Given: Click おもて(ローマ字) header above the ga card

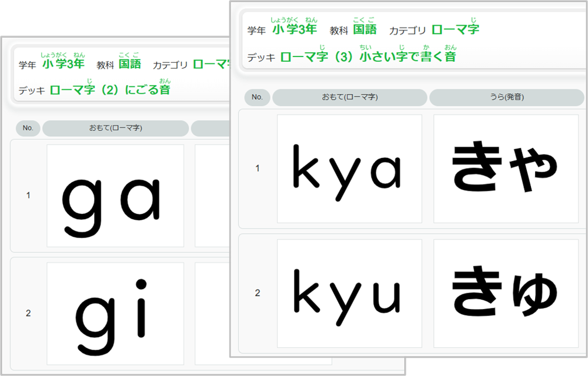Looking at the screenshot, I should (115, 128).
